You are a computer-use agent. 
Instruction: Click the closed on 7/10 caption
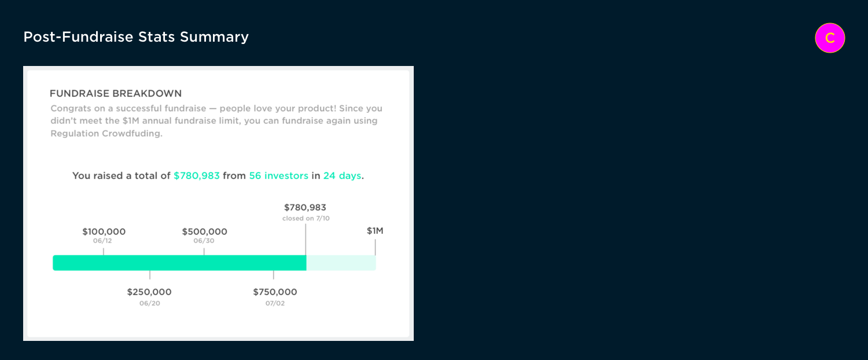click(x=306, y=218)
